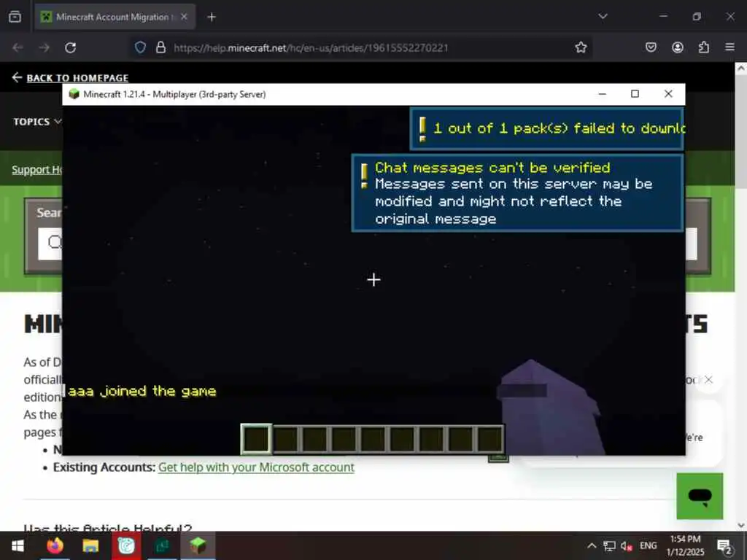
Task: Click Chat messages can't be verified toast
Action: pos(517,192)
